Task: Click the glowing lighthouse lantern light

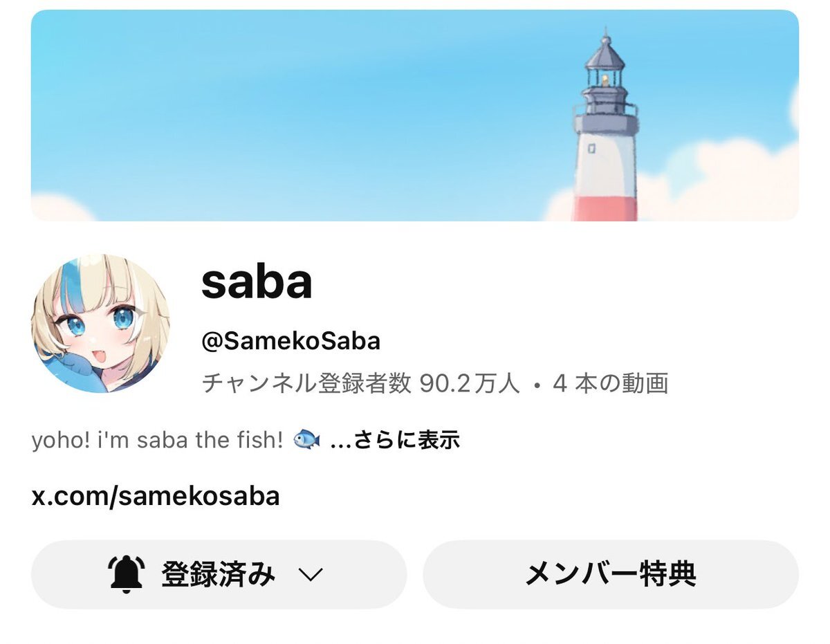Action: [605, 80]
